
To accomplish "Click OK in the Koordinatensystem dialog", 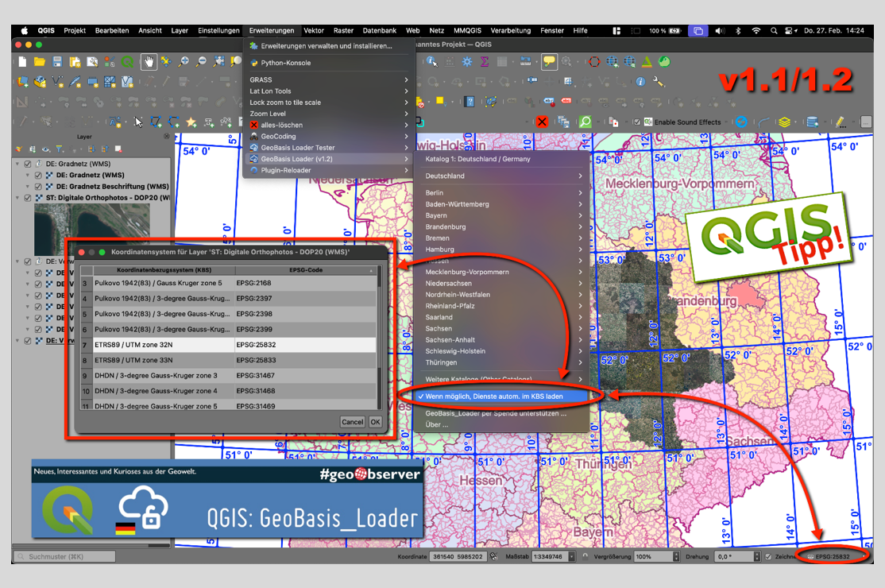I will pyautogui.click(x=374, y=422).
